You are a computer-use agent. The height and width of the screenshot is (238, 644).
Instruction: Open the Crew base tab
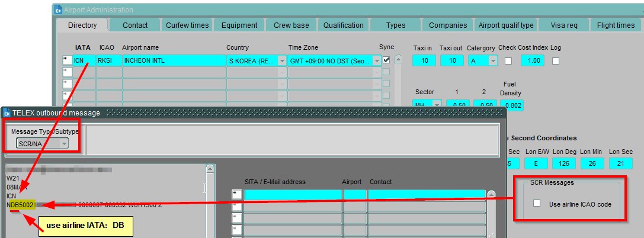coord(291,25)
